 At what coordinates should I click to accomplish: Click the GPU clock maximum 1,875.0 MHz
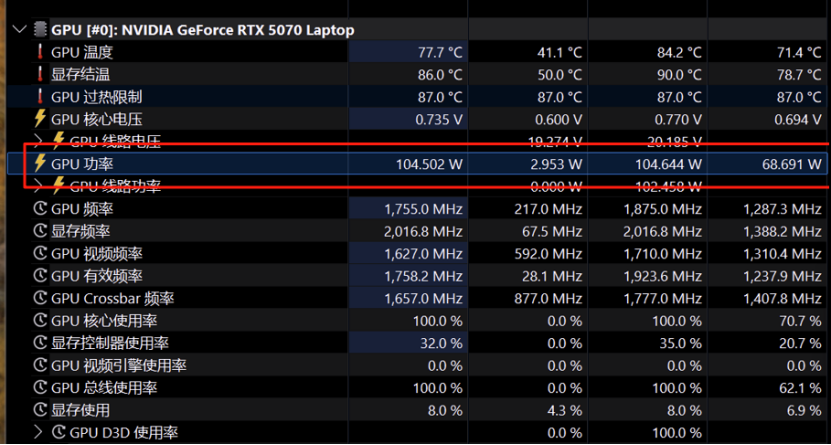point(663,209)
